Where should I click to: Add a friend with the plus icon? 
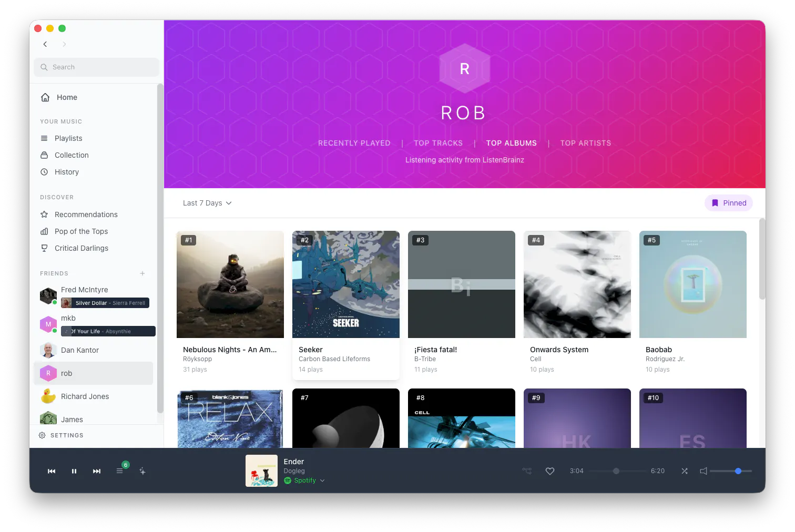click(142, 273)
